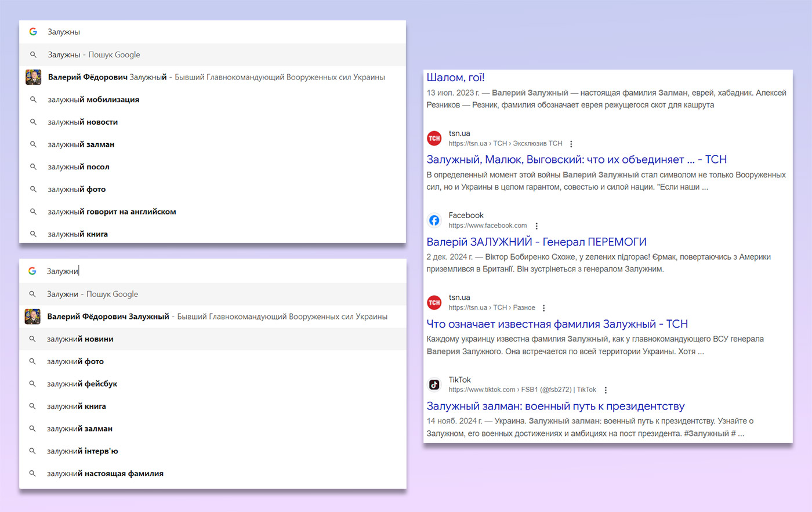Click search icon beside 'залужний інтерв'ю'

(32, 451)
